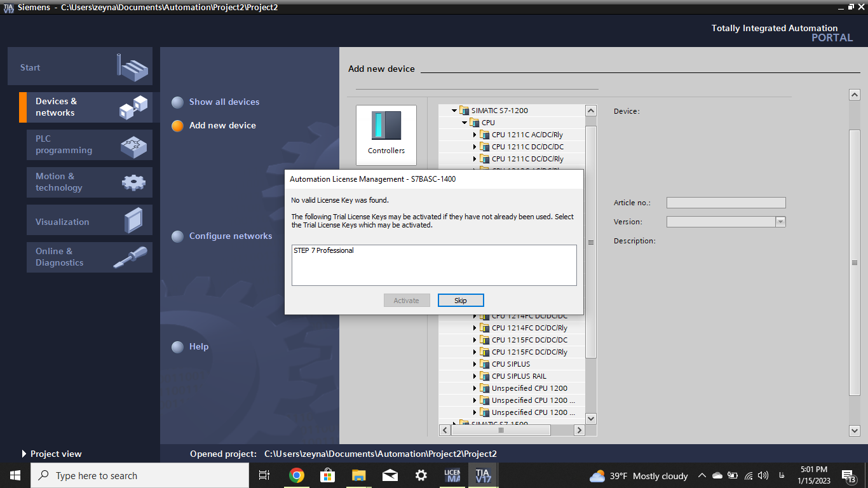
Task: Select SIMATIC S7-1200 tree item
Action: click(499, 111)
